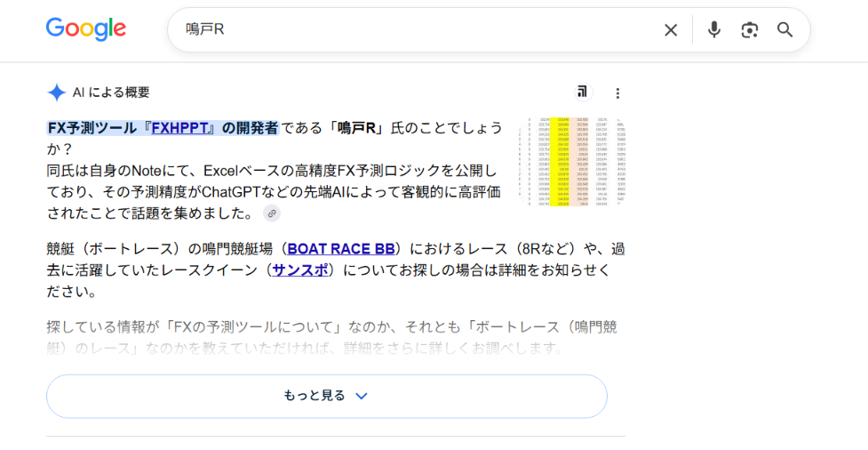Click the bold 「鳴戸R」 text in the overview

click(x=356, y=128)
